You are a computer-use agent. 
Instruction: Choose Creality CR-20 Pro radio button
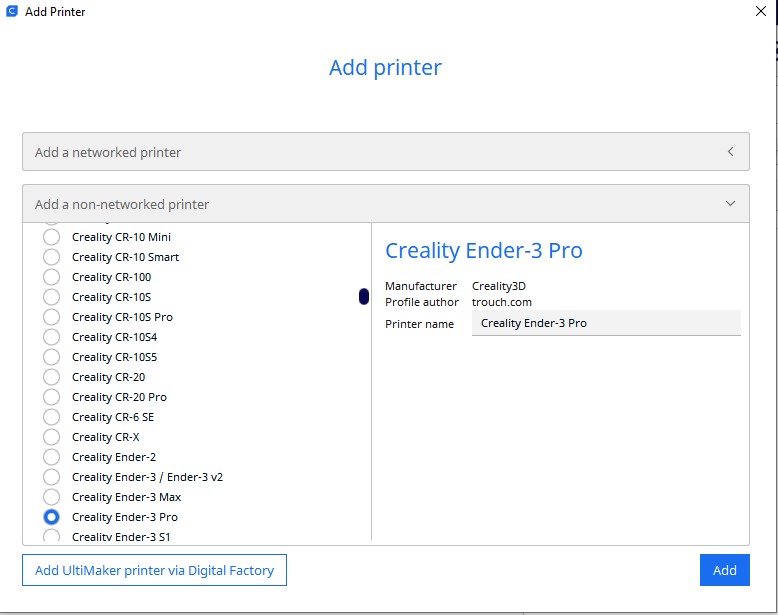(x=52, y=397)
